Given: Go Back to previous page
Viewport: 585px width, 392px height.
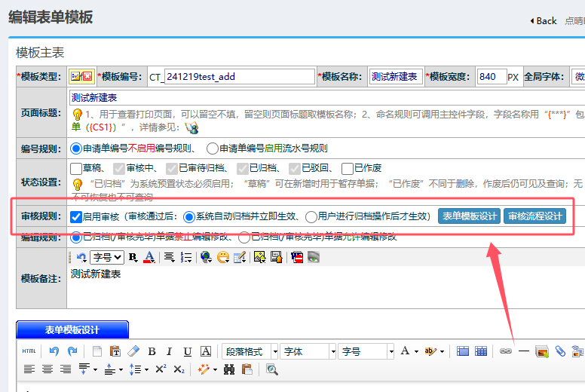Looking at the screenshot, I should (544, 21).
